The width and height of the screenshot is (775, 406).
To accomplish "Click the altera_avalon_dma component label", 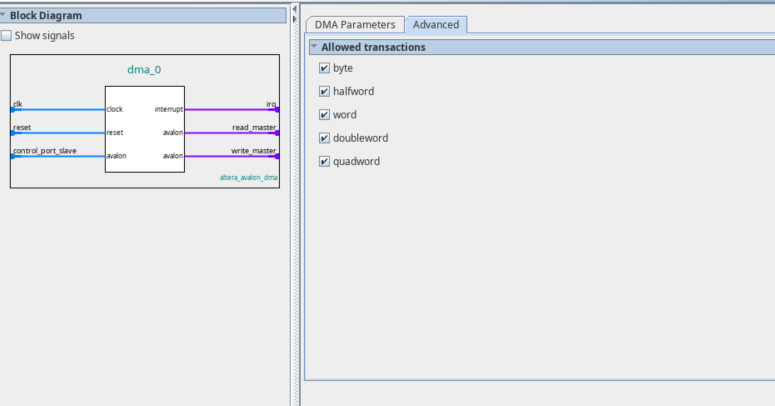I will 248,177.
